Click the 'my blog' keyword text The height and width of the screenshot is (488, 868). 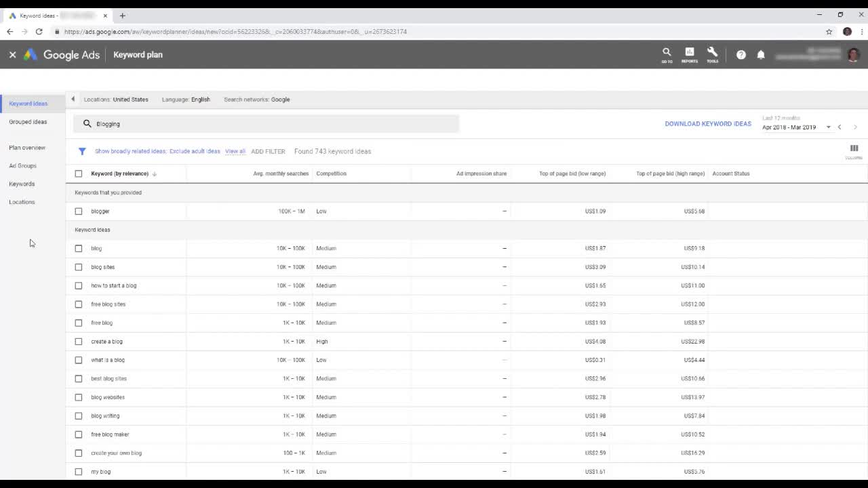[x=100, y=472]
